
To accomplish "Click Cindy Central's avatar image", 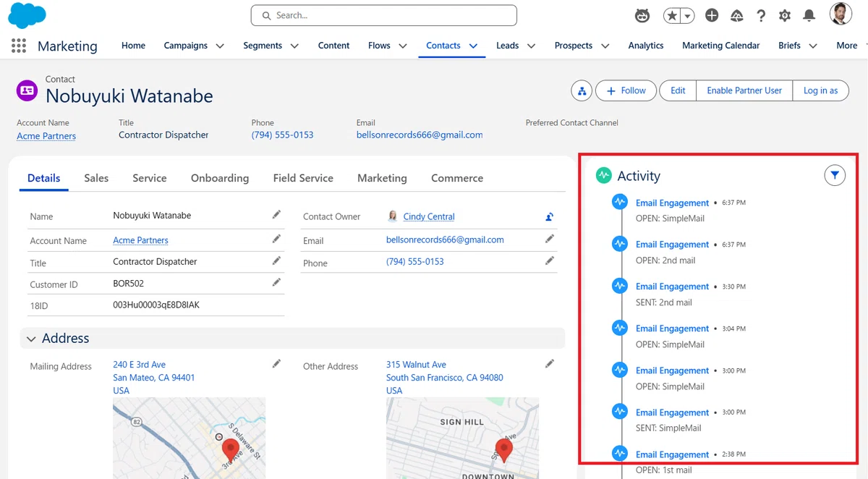I will coord(393,216).
